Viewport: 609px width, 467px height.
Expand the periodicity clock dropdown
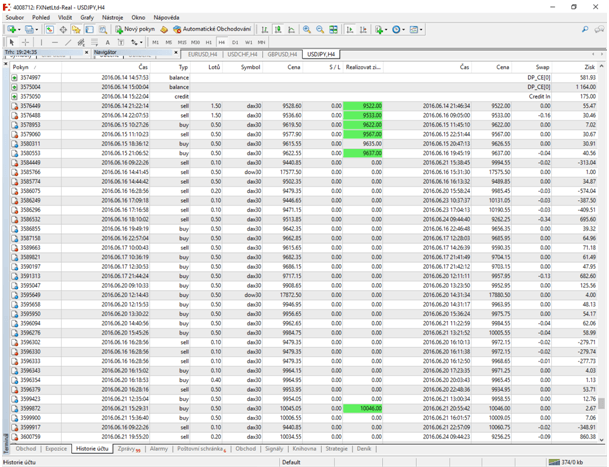[404, 30]
